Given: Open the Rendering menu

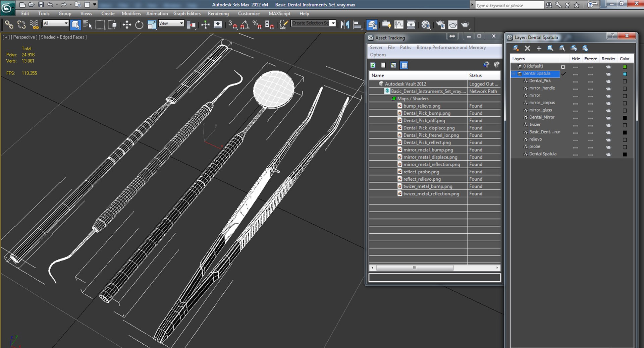Looking at the screenshot, I should coord(218,13).
